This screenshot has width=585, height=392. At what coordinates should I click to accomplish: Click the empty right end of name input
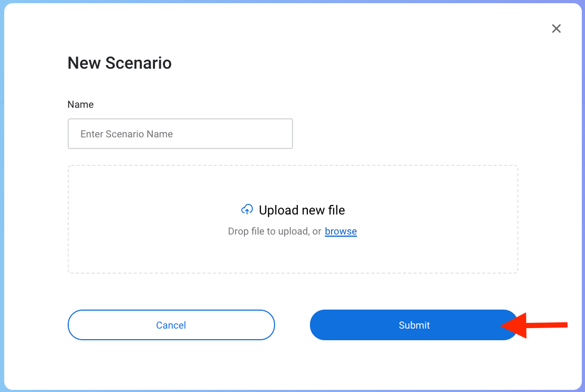pos(261,134)
